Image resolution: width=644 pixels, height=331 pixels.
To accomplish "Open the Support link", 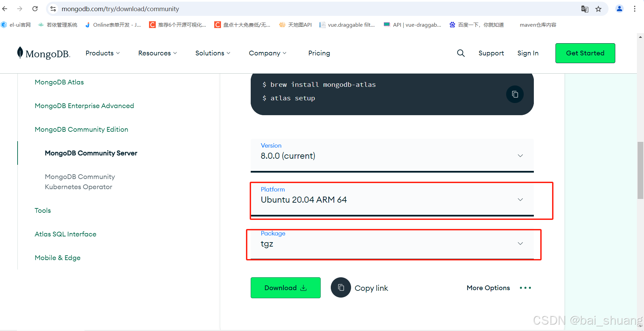I will point(491,53).
